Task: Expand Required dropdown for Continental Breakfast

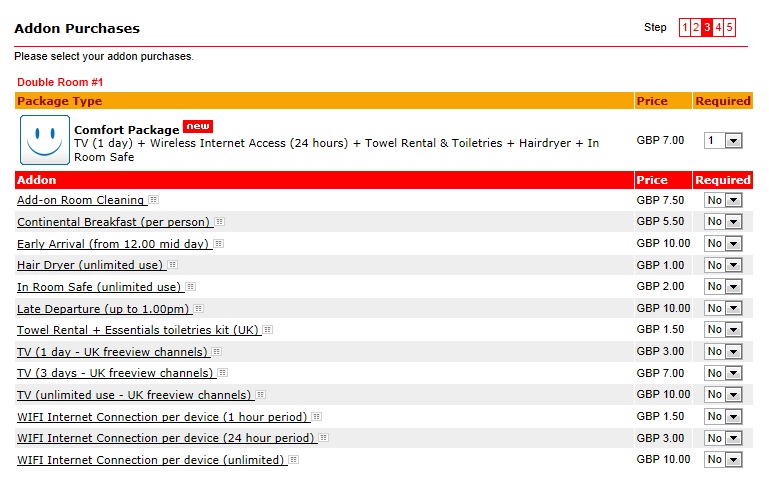Action: (723, 222)
